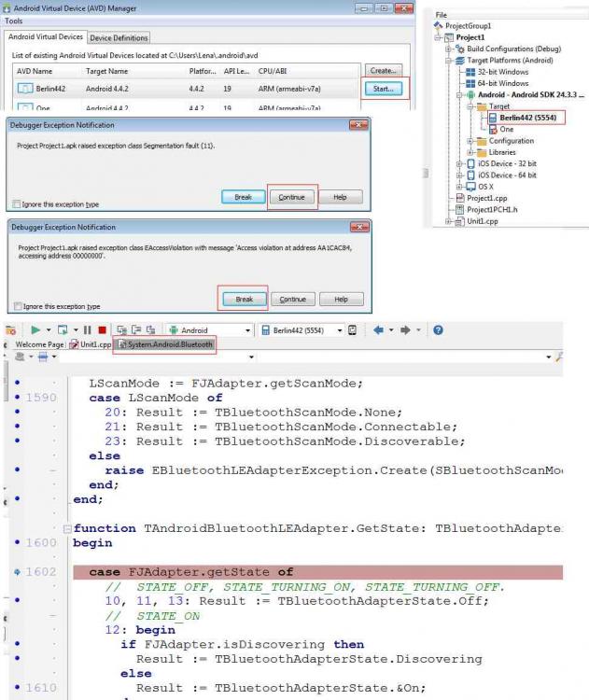Select Berlin442 (5554) in project tree
Screen dimensions: 589x700
pyautogui.click(x=527, y=118)
